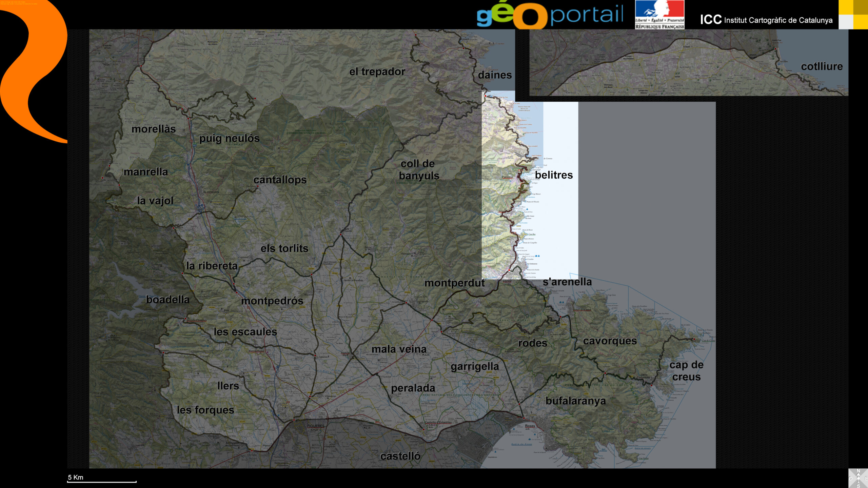Viewport: 868px width, 488px height.
Task: Click the garrigella label on the map
Action: [x=475, y=366]
